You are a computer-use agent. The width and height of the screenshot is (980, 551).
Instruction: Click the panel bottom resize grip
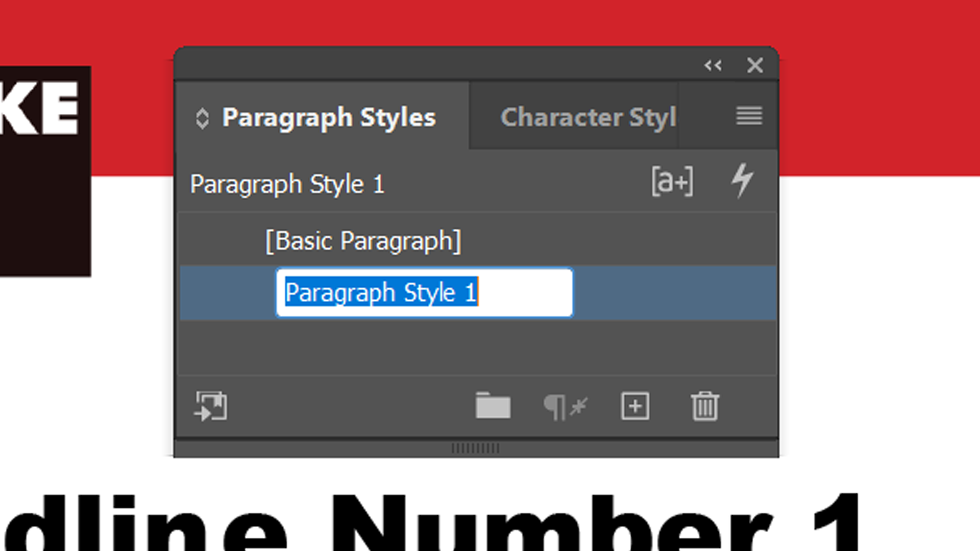point(475,448)
